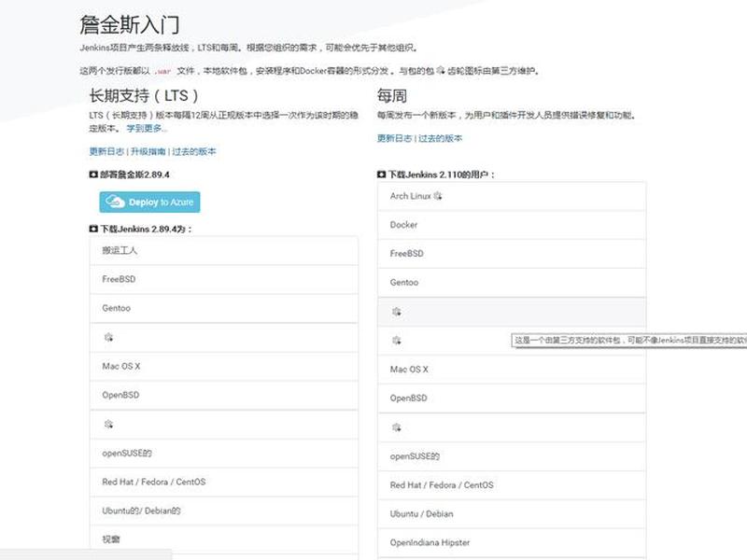The image size is (747, 560).
Task: Select OpenBSD in the LTS download list
Action: tap(224, 395)
